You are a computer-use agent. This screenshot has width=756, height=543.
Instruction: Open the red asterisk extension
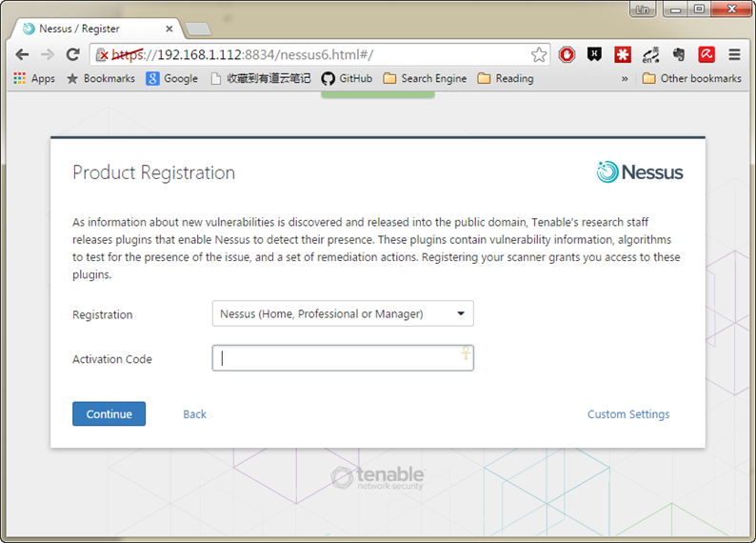623,55
